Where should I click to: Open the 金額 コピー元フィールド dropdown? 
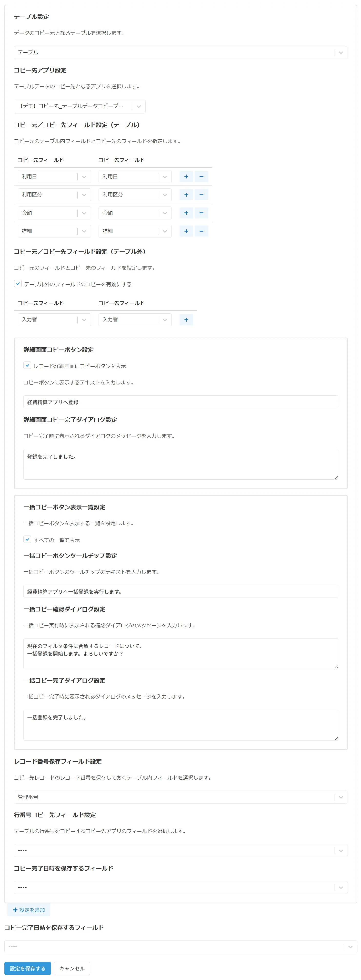pyautogui.click(x=54, y=213)
